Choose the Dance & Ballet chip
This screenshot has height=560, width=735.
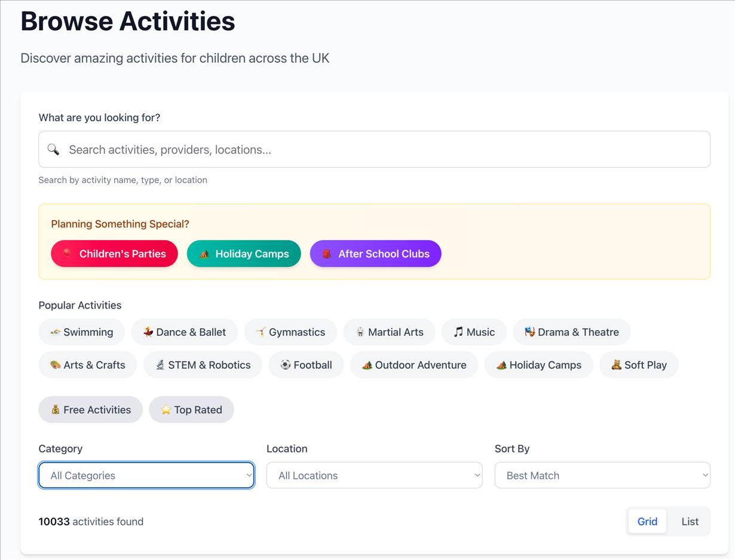coord(184,332)
